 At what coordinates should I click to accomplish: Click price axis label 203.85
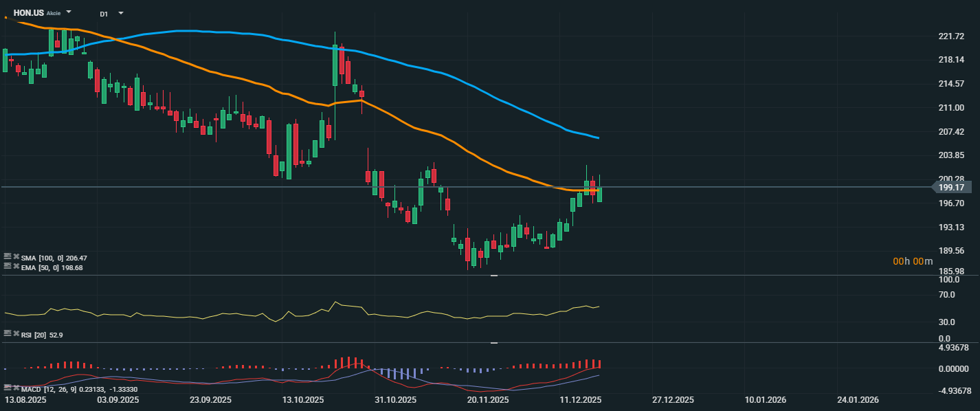coord(950,155)
